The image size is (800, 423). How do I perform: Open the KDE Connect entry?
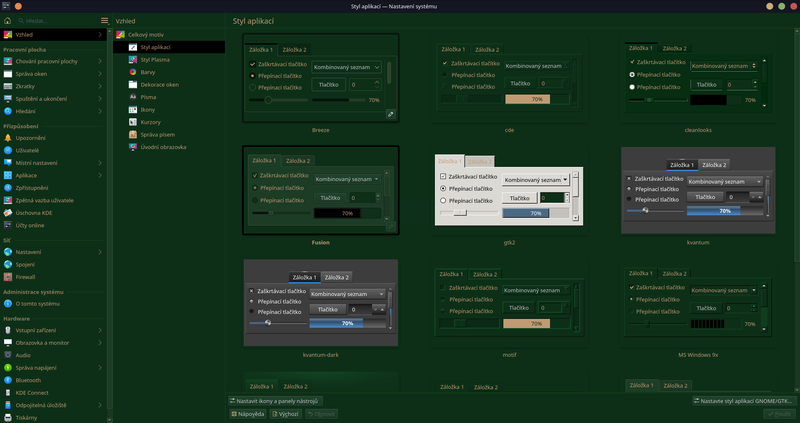pyautogui.click(x=8, y=392)
